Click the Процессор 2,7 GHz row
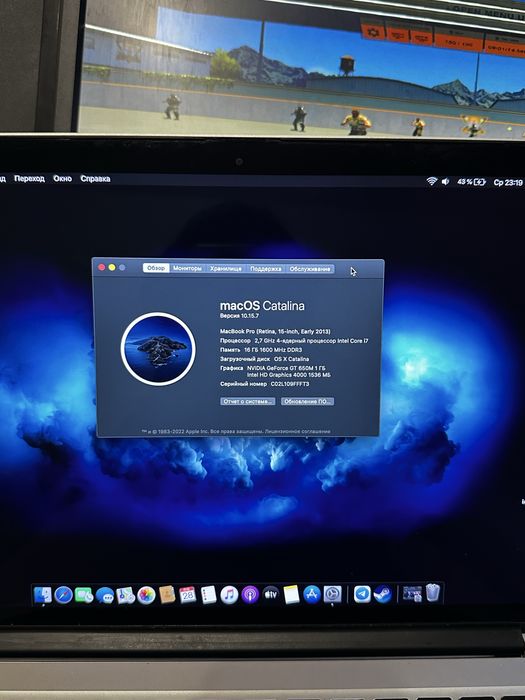This screenshot has height=700, width=525. click(294, 341)
